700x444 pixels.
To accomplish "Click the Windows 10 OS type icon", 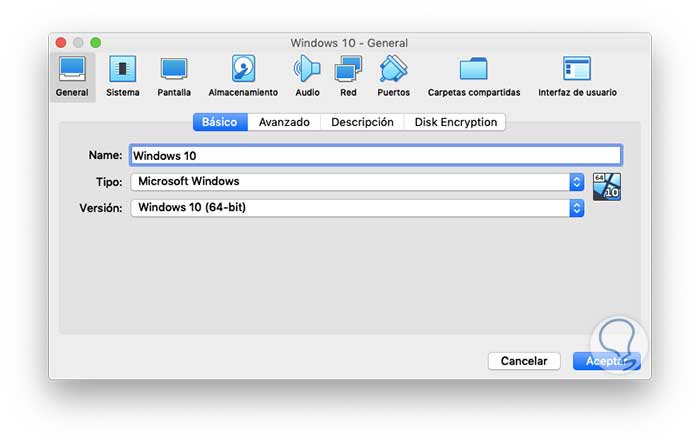I will point(607,187).
